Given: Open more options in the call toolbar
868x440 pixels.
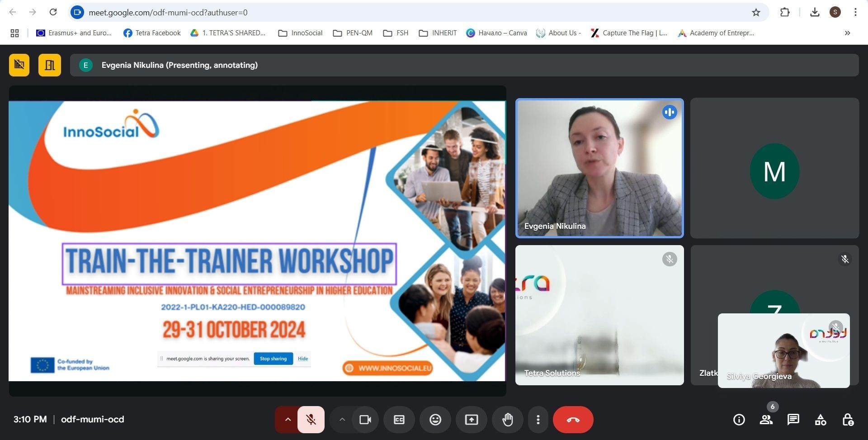Looking at the screenshot, I should pos(538,420).
